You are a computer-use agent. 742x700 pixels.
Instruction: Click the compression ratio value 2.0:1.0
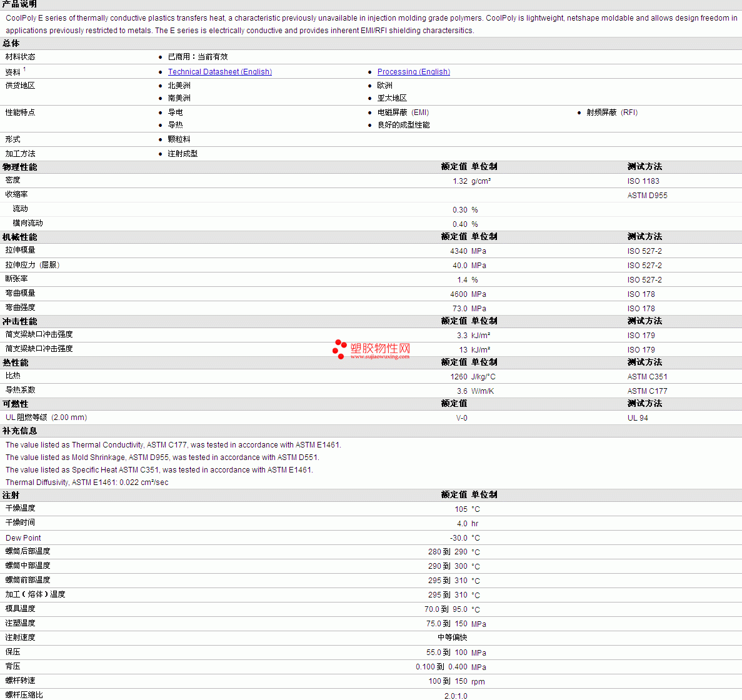pyautogui.click(x=456, y=696)
